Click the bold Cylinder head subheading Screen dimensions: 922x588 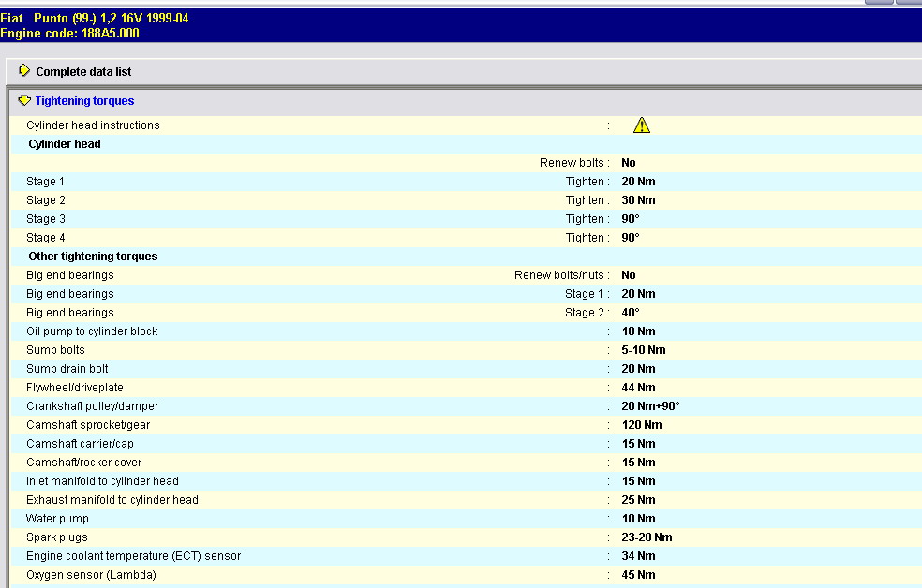coord(65,144)
